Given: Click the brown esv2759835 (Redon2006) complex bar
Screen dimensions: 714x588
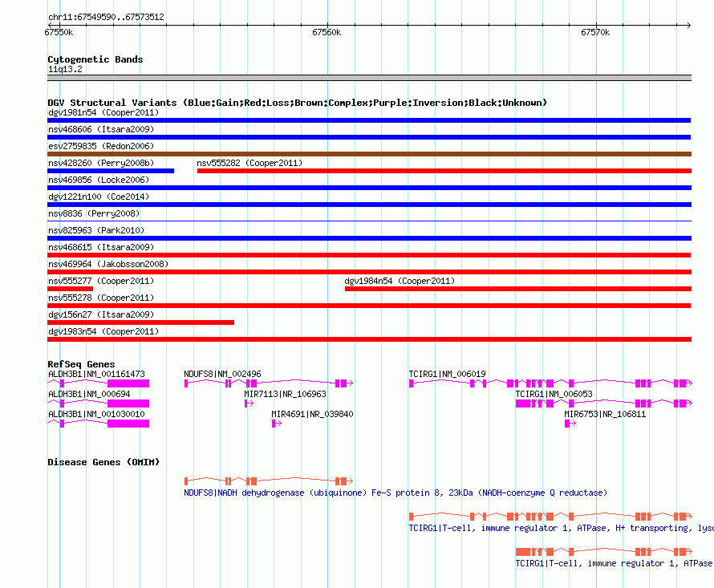Looking at the screenshot, I should click(x=369, y=154).
